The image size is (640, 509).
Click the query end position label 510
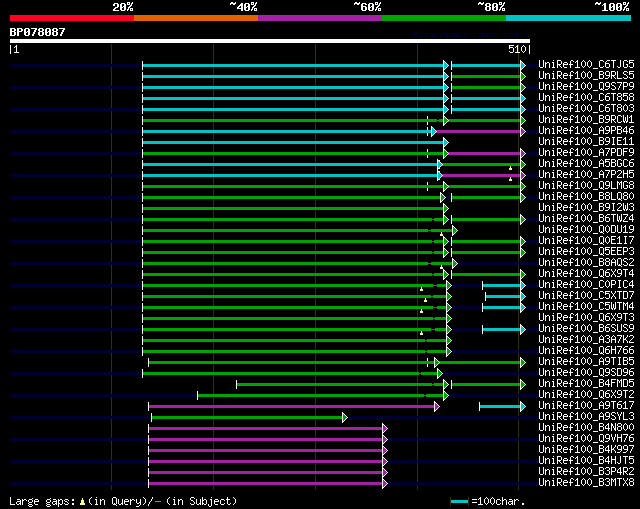517,49
